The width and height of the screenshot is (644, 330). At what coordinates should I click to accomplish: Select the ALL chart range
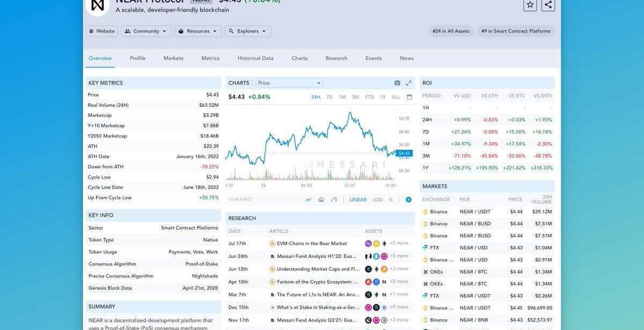point(396,97)
